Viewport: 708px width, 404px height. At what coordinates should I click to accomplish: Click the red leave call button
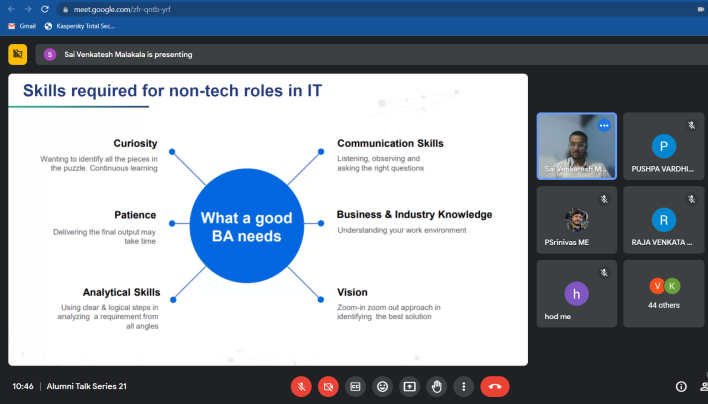[x=494, y=386]
